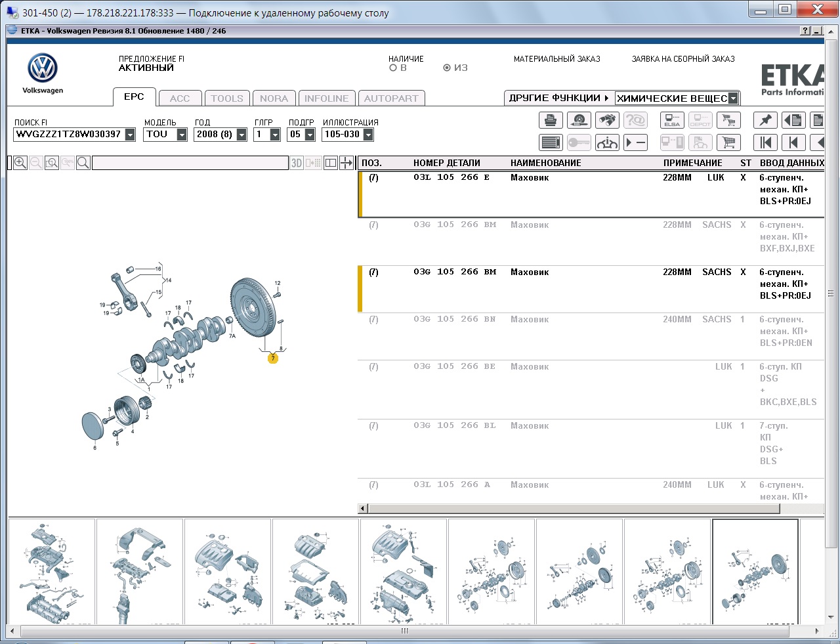Click the Volkswagen logo
840x644 pixels.
(x=43, y=69)
